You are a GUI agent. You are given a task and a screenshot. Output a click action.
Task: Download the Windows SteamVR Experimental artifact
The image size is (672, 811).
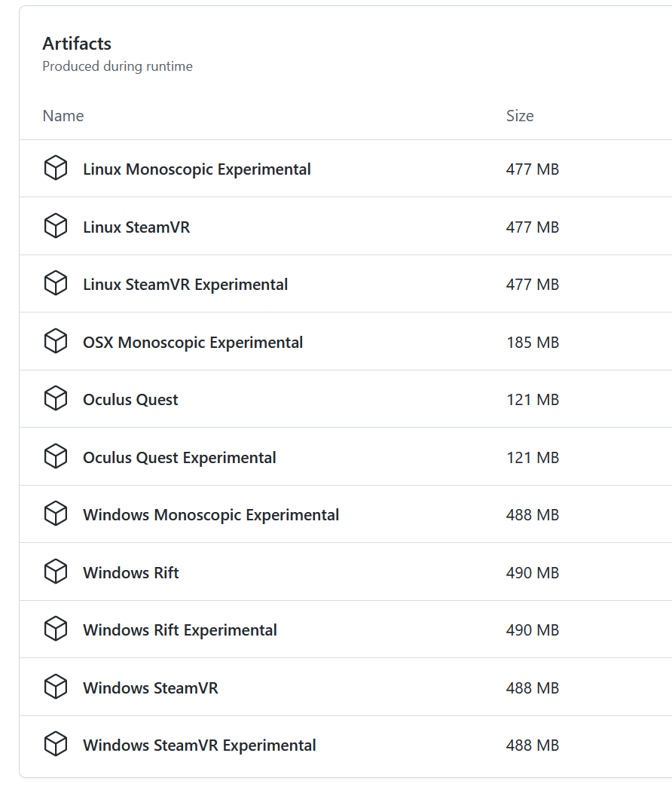tap(200, 745)
